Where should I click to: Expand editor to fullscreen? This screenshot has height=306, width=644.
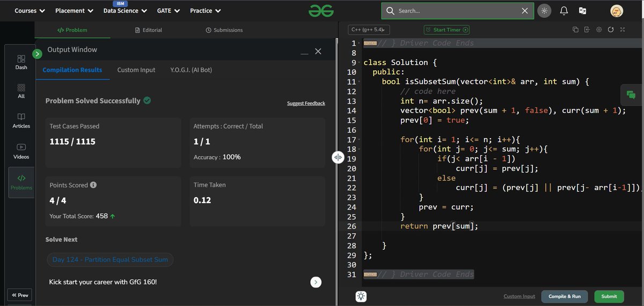pos(623,30)
